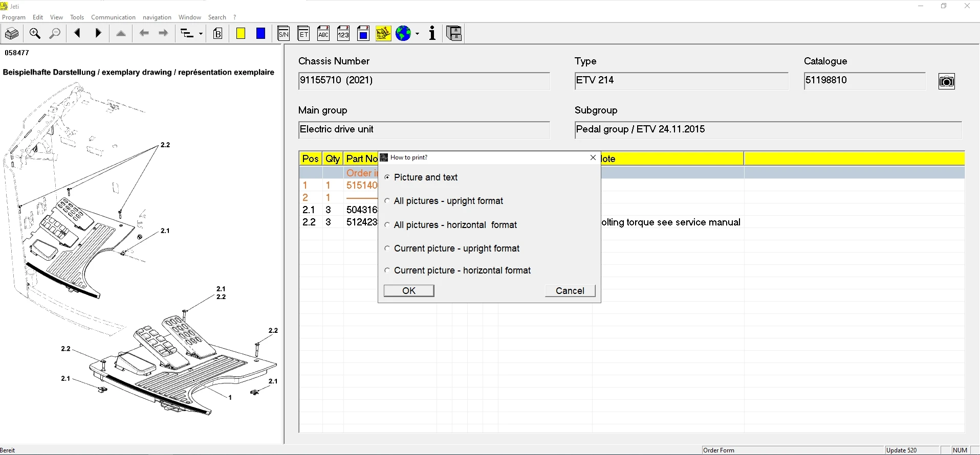Confirm print dialog with OK button
The width and height of the screenshot is (980, 455).
tap(409, 291)
